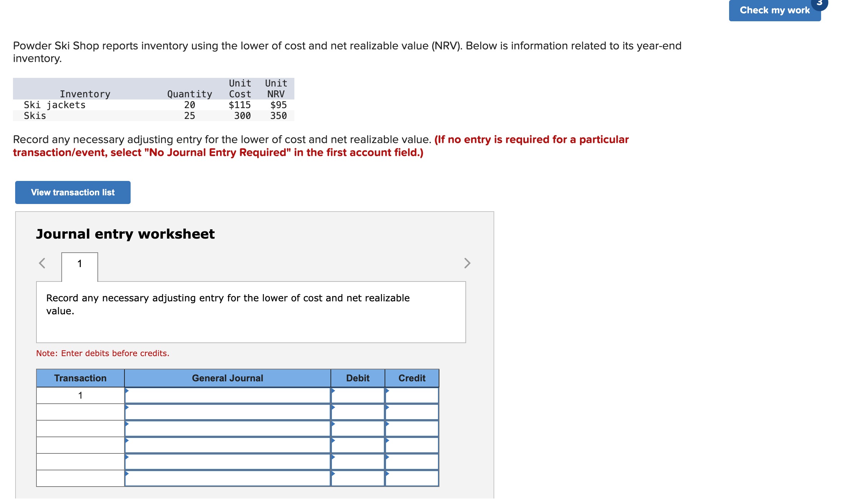Click the General Journal column header

pos(227,378)
